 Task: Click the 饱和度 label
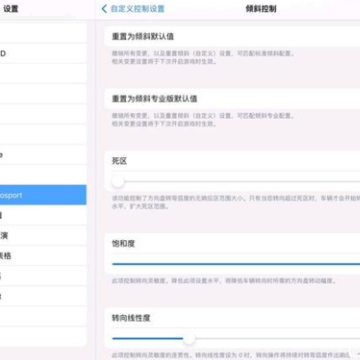pyautogui.click(x=123, y=244)
